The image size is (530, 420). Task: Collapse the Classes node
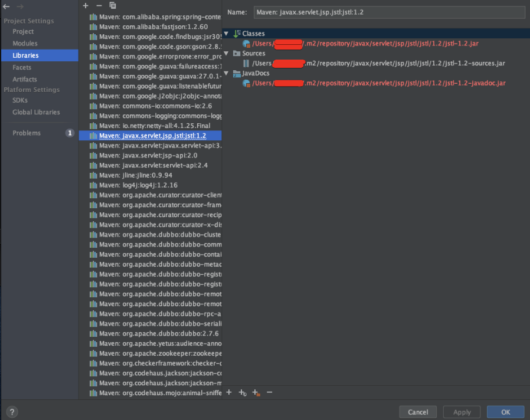[227, 34]
